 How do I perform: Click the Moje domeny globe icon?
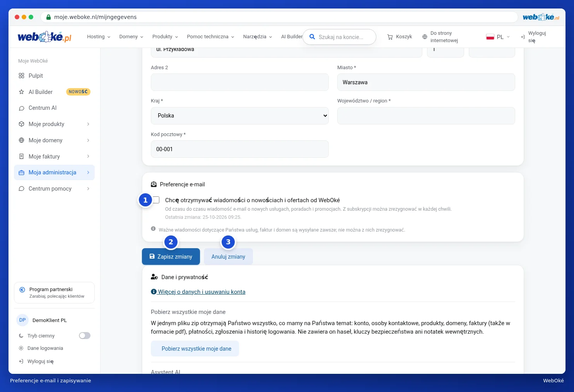[x=21, y=140]
